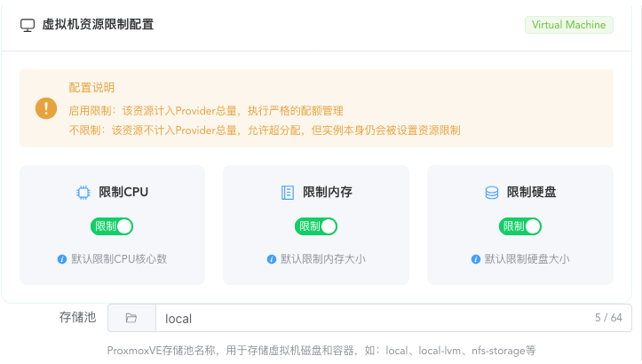This screenshot has height=364, width=642.
Task: Click the orange warning exclamation icon
Action: (x=45, y=108)
